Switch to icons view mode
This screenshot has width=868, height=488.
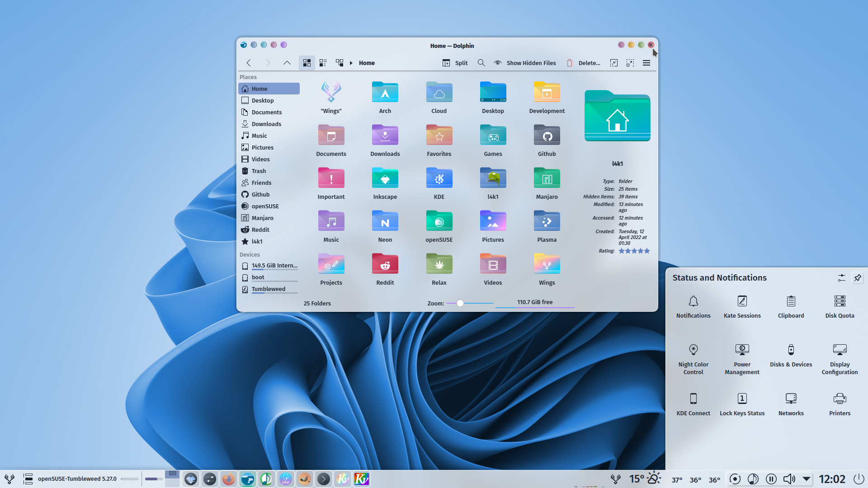tap(307, 63)
